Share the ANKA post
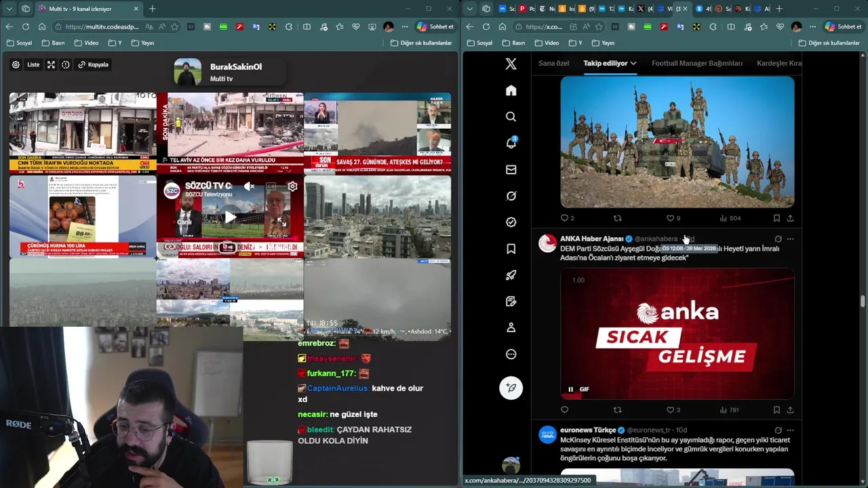This screenshot has height=488, width=868. [790, 410]
